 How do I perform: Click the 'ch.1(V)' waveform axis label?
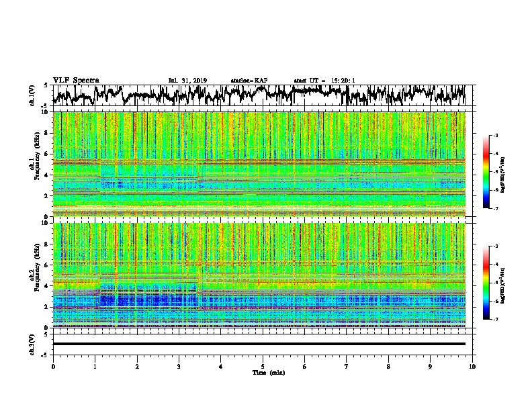[x=32, y=95]
